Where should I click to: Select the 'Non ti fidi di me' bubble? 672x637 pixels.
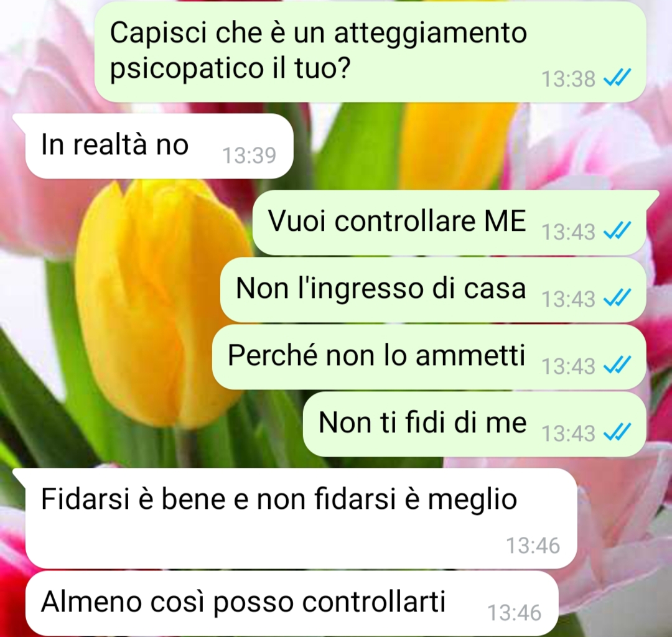[x=474, y=424]
